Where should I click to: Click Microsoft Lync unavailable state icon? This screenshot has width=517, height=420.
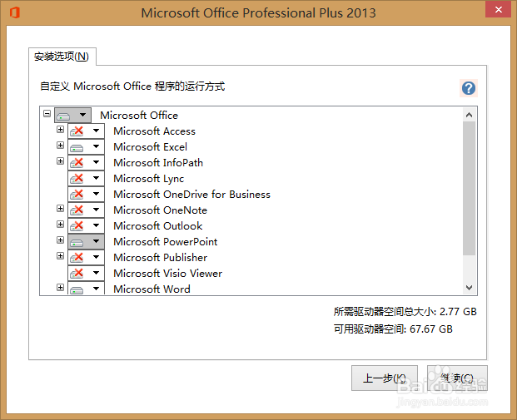(77, 179)
